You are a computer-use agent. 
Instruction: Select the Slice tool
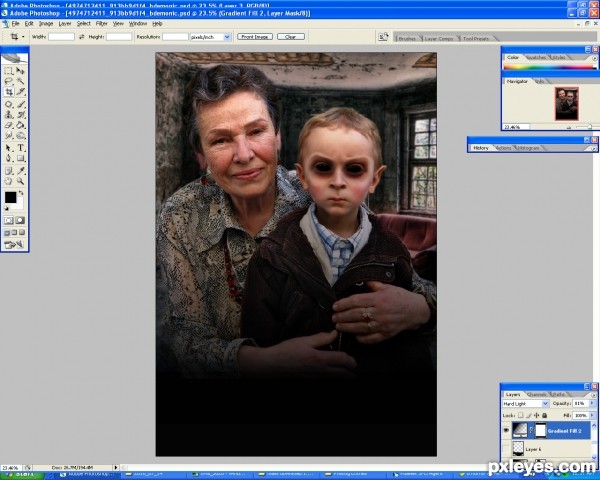[x=20, y=91]
